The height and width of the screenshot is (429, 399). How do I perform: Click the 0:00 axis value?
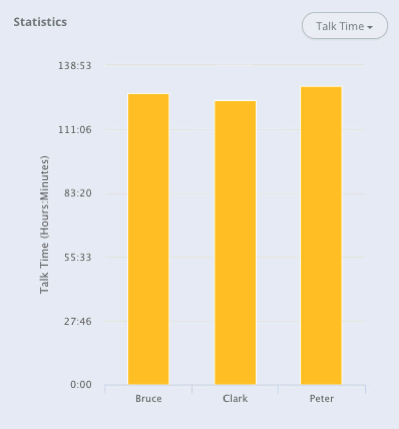[81, 385]
